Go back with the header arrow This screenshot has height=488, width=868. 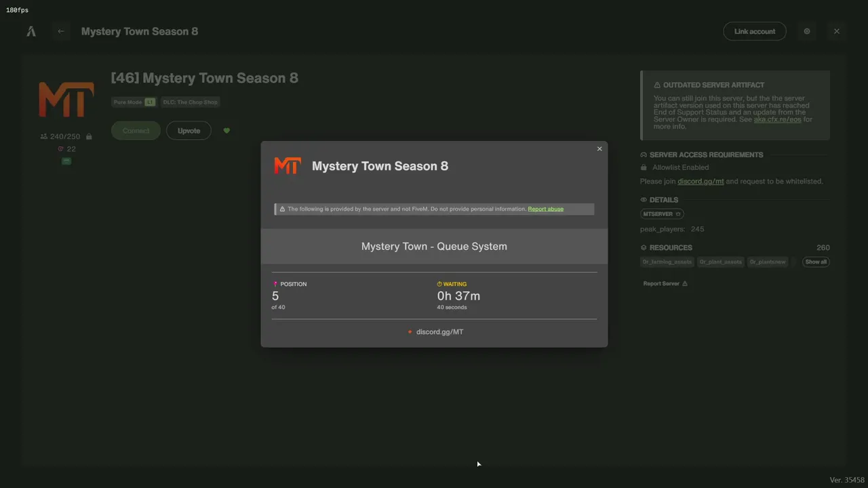(x=61, y=31)
